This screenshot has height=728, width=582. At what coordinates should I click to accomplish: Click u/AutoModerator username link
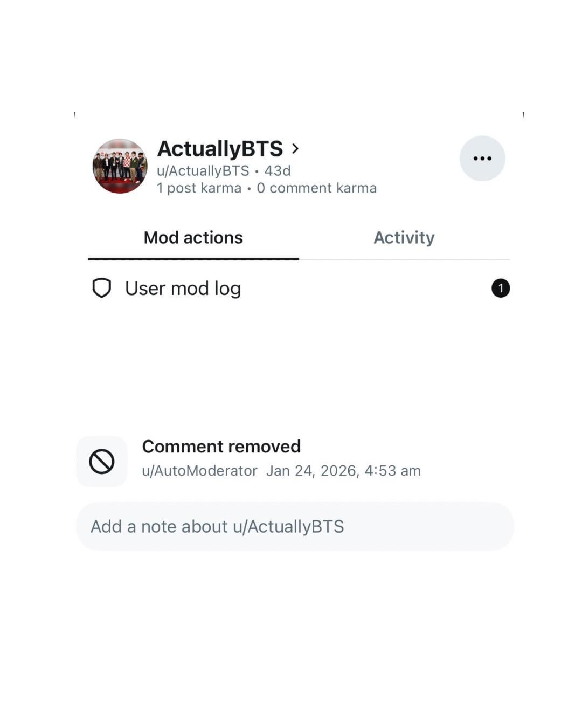[x=199, y=470]
